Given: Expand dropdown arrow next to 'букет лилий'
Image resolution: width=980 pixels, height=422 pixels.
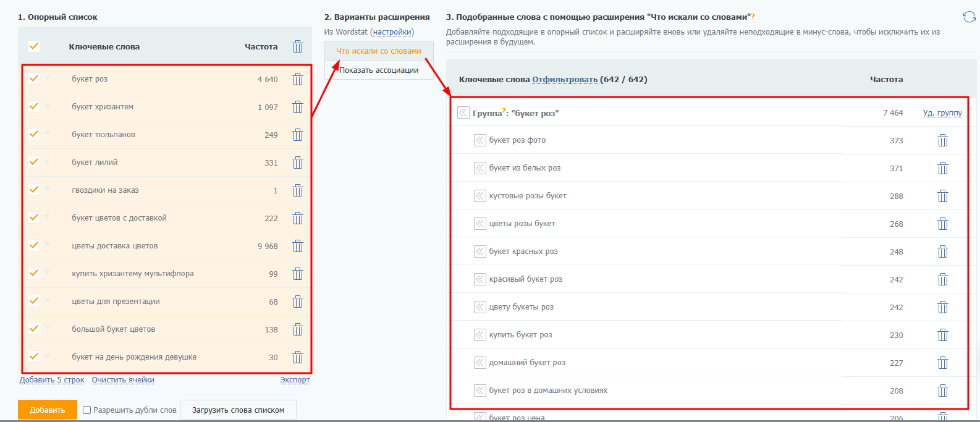Looking at the screenshot, I should (x=48, y=161).
